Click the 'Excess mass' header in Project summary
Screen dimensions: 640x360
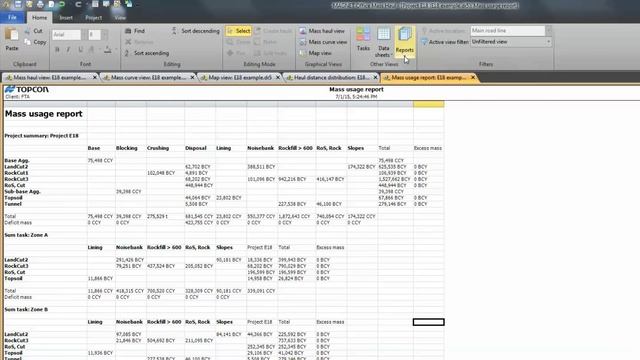coord(428,148)
